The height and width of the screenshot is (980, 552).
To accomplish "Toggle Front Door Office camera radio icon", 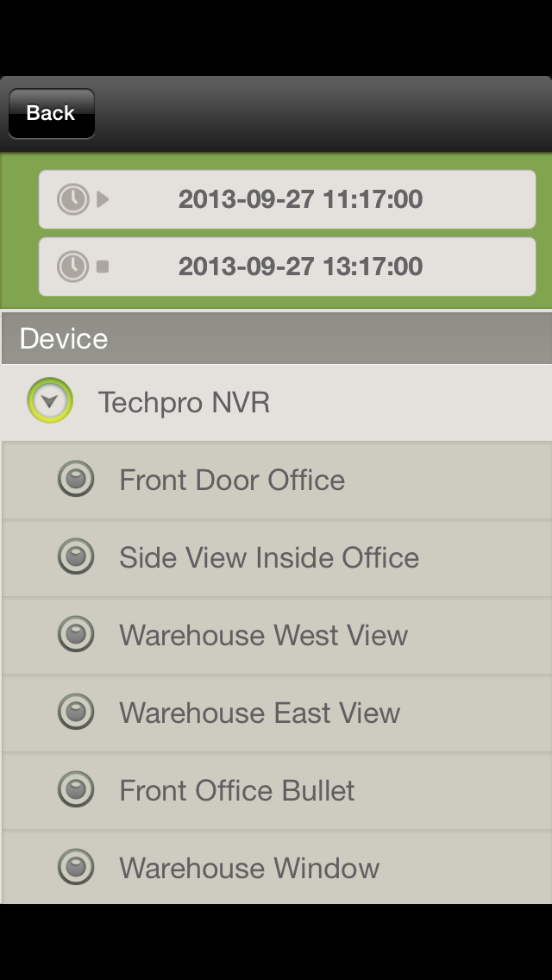I will 76,480.
